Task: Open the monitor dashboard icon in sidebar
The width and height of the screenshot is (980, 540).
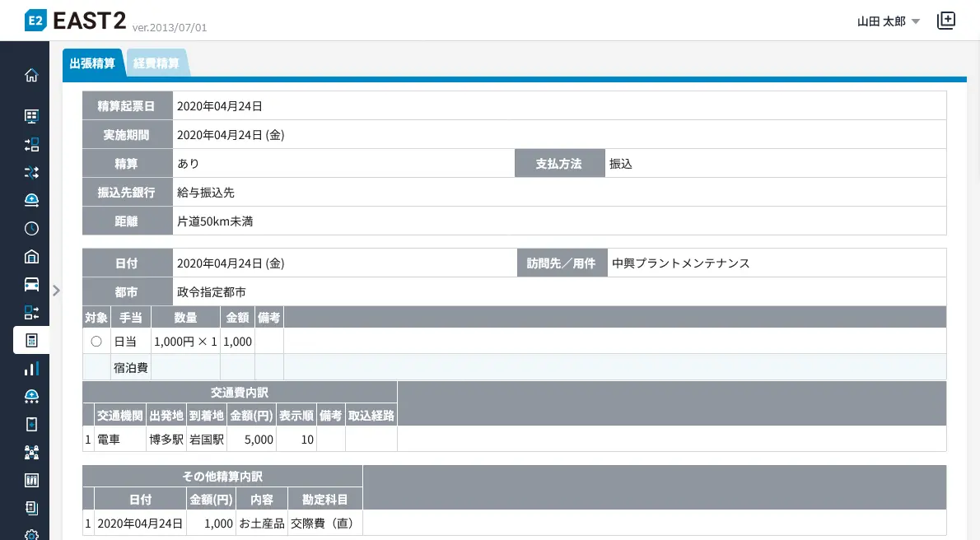Action: tap(31, 116)
